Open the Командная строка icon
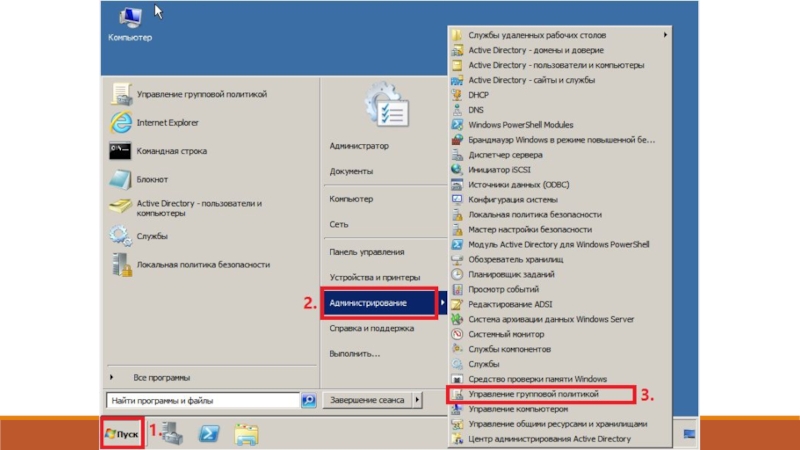 click(120, 151)
